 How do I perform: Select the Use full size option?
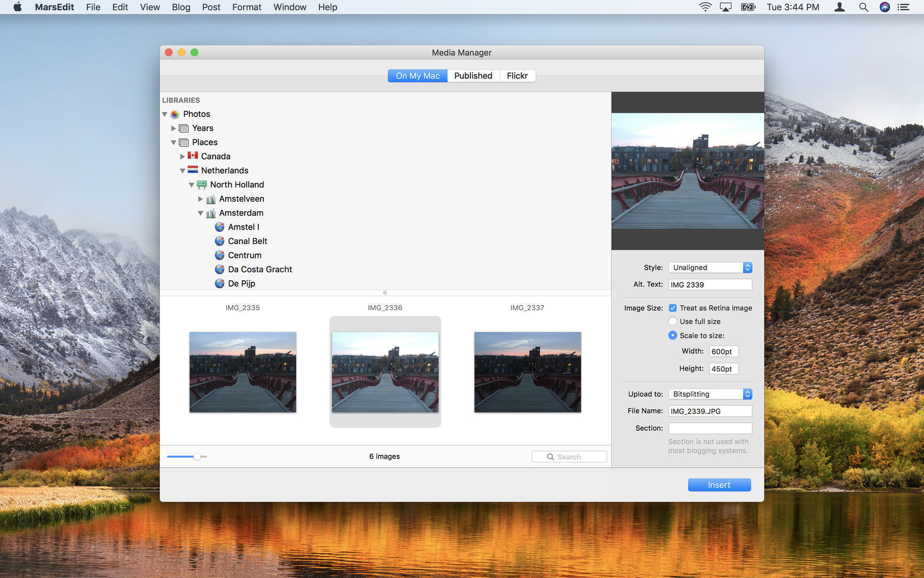click(x=673, y=321)
